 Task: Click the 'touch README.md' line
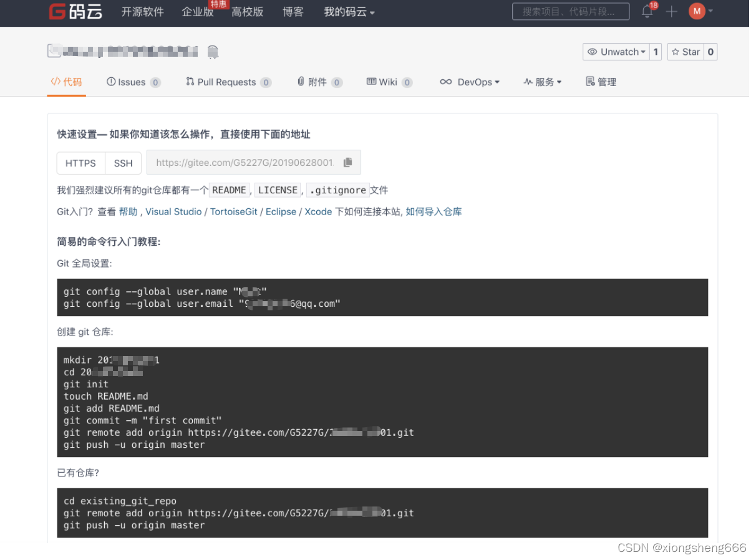coord(106,396)
